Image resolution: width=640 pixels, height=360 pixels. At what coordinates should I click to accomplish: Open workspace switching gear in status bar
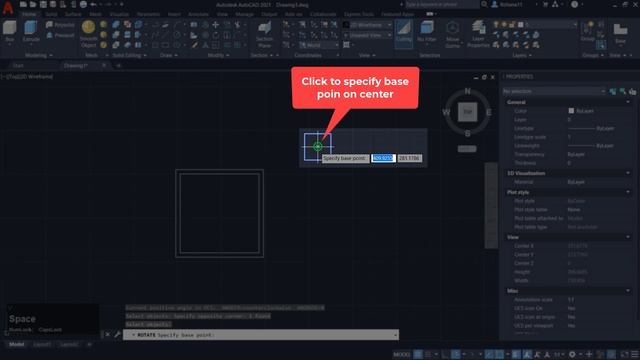[572, 354]
